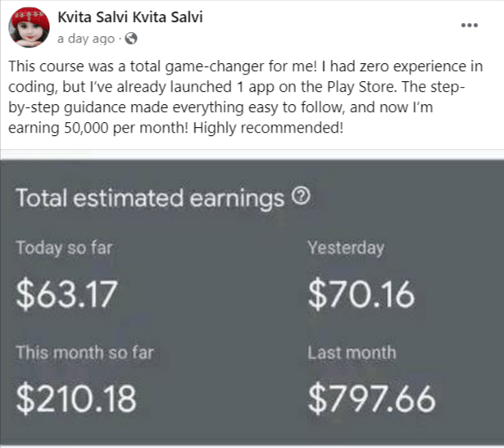Open the Kvita Salvi author name link
Viewport: 504px width, 448px height.
pos(130,18)
